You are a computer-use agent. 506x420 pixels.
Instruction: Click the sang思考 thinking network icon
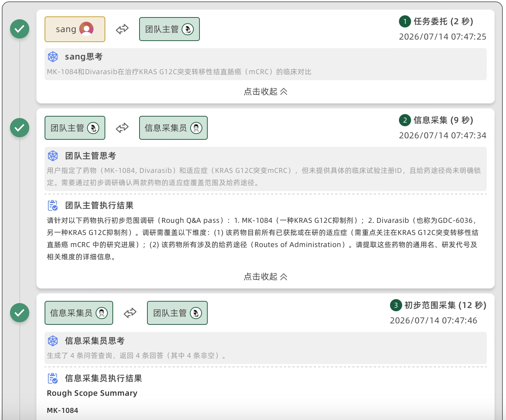(x=53, y=57)
